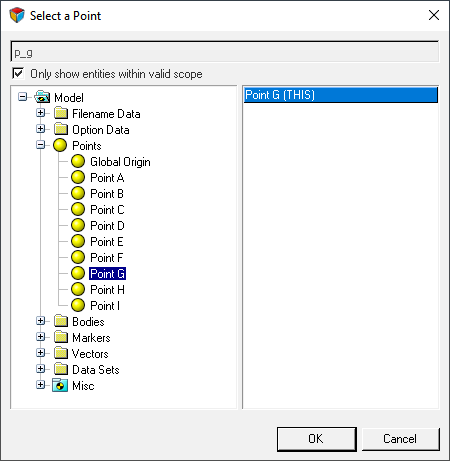Click the Misc folder icon
The height and width of the screenshot is (461, 450).
60,386
